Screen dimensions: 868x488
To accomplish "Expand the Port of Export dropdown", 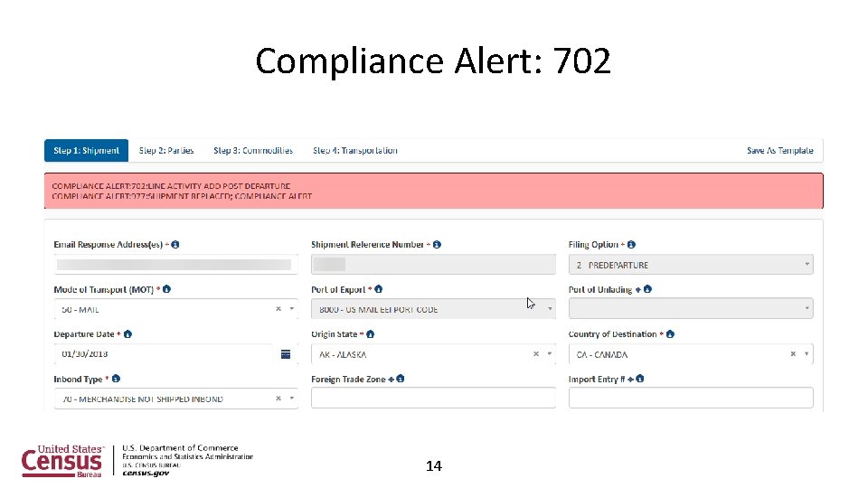I will click(x=550, y=309).
